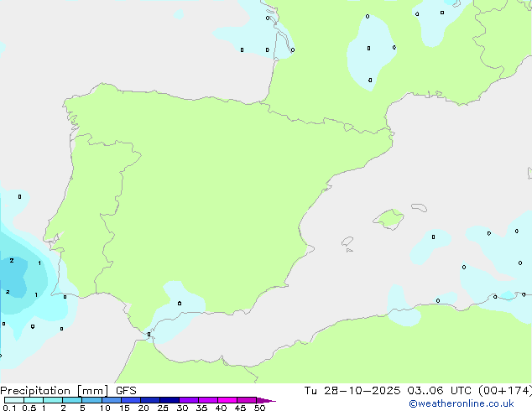This screenshot has height=411, width=532.
Task: Select the 2–5 mm legend color swatch
Action: click(x=72, y=400)
